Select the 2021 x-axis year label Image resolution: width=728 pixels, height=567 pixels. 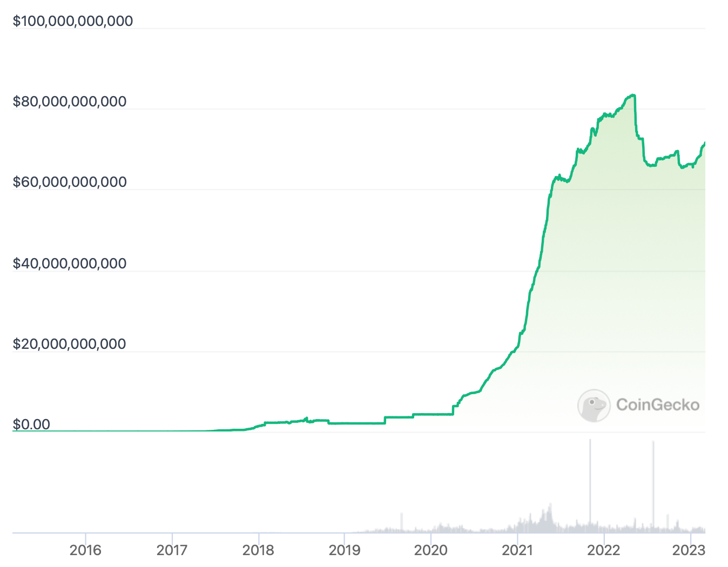tap(517, 550)
